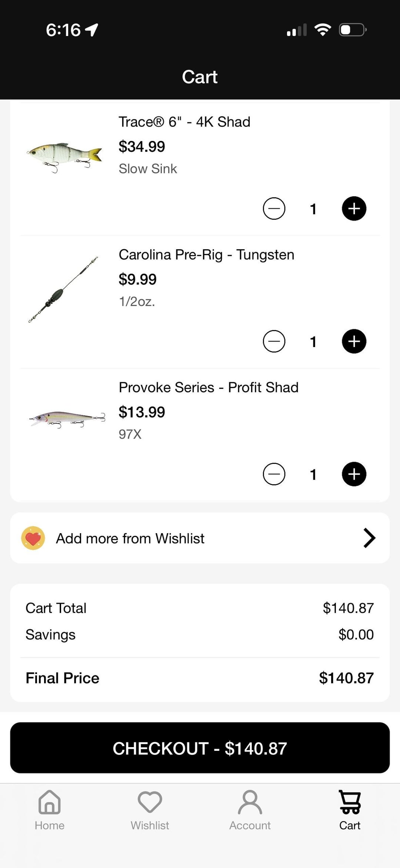Viewport: 400px width, 868px height.
Task: Open Carolina Pre-Rig product image
Action: click(64, 290)
